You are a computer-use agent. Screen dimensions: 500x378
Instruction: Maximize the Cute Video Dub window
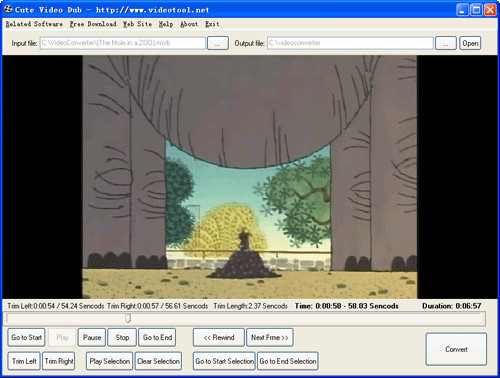(x=476, y=10)
